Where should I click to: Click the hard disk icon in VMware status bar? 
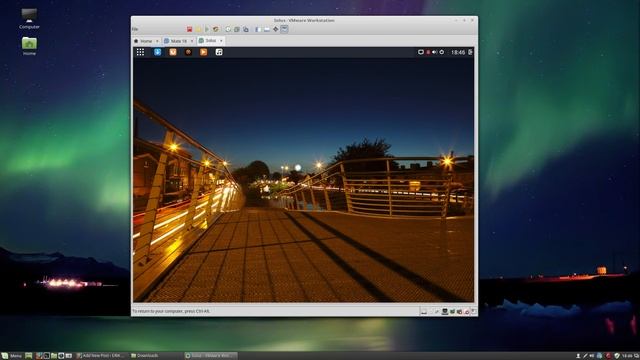point(424,312)
